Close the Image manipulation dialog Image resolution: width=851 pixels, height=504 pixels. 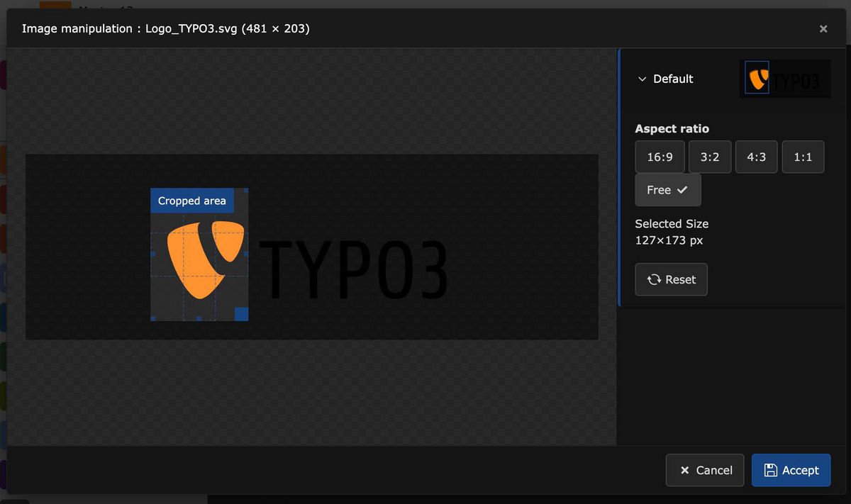coord(823,29)
